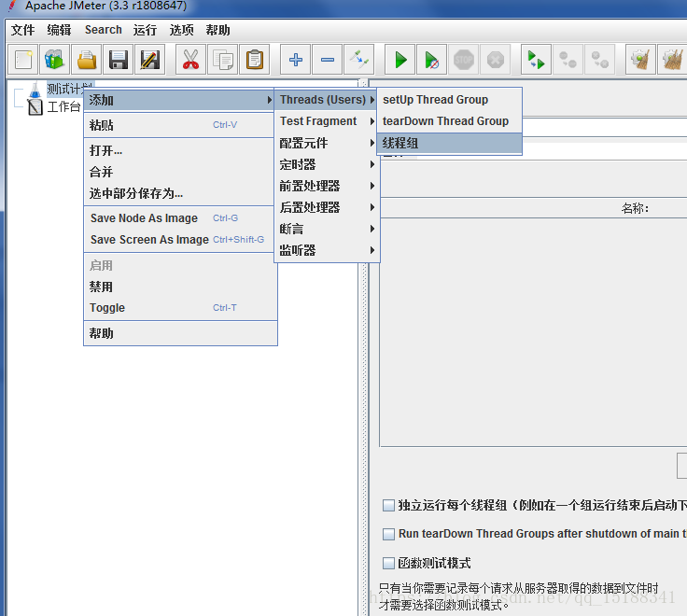Select 选中部分保存为... context entry
The width and height of the screenshot is (687, 616).
point(180,193)
